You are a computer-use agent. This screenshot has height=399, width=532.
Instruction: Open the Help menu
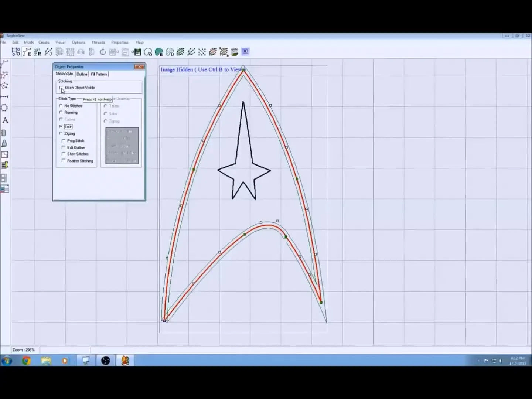tap(139, 42)
